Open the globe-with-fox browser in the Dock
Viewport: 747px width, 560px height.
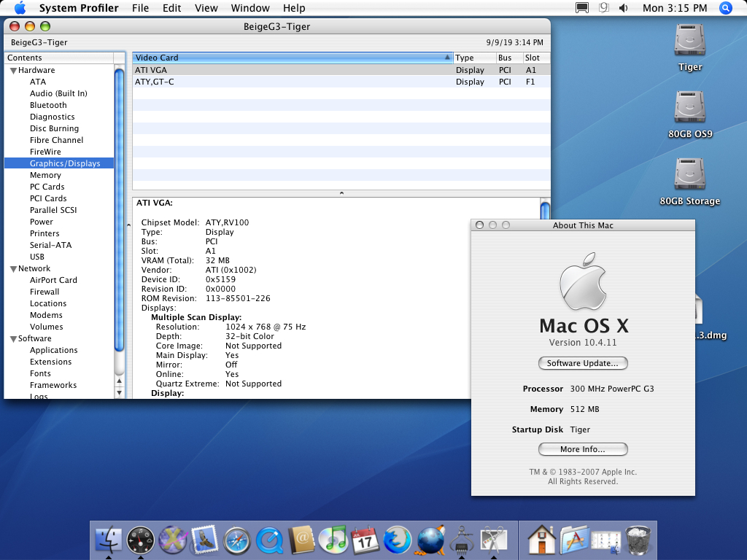coord(430,540)
